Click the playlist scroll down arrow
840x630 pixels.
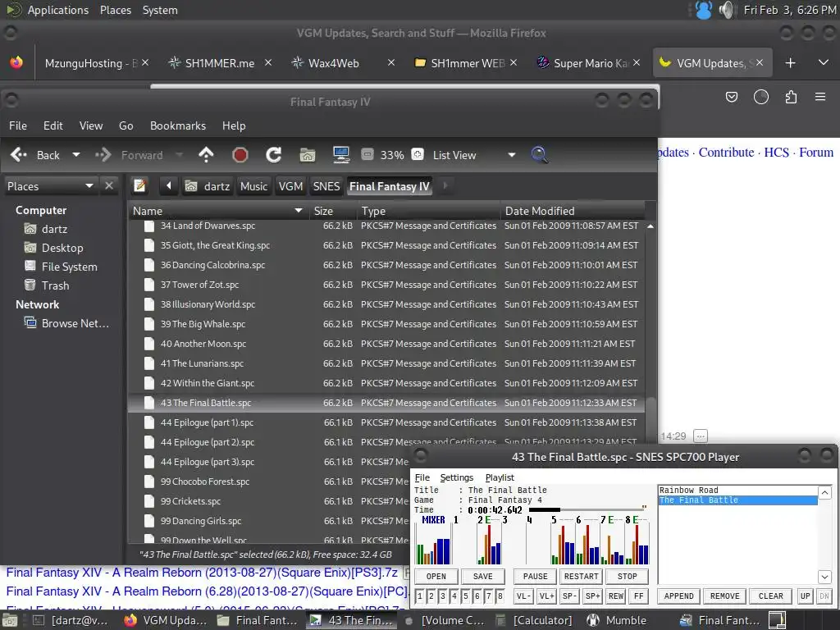click(x=824, y=577)
